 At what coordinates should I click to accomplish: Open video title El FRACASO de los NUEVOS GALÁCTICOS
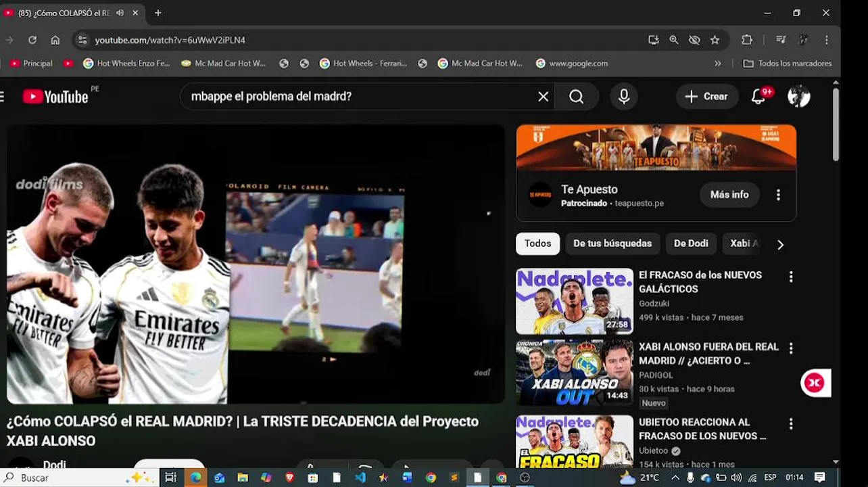[700, 282]
